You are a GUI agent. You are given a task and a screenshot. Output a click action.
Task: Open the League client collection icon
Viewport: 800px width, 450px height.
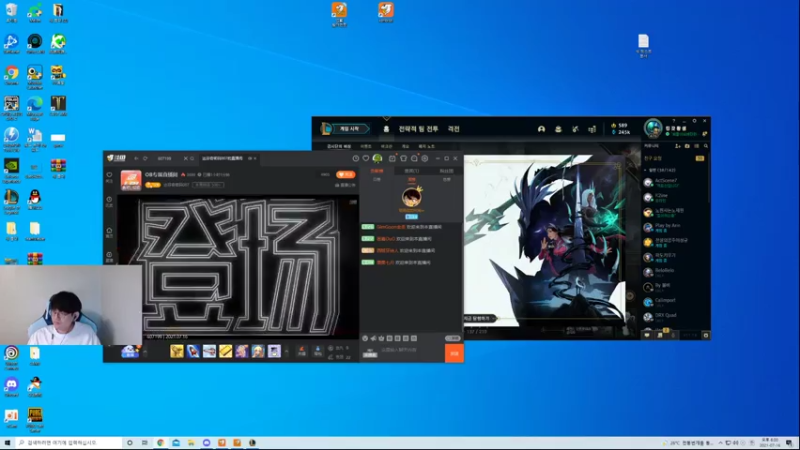[x=558, y=129]
